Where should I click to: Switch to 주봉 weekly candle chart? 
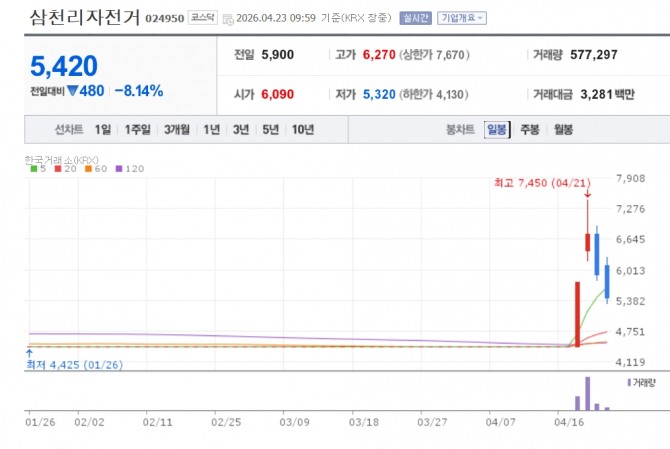(529, 130)
